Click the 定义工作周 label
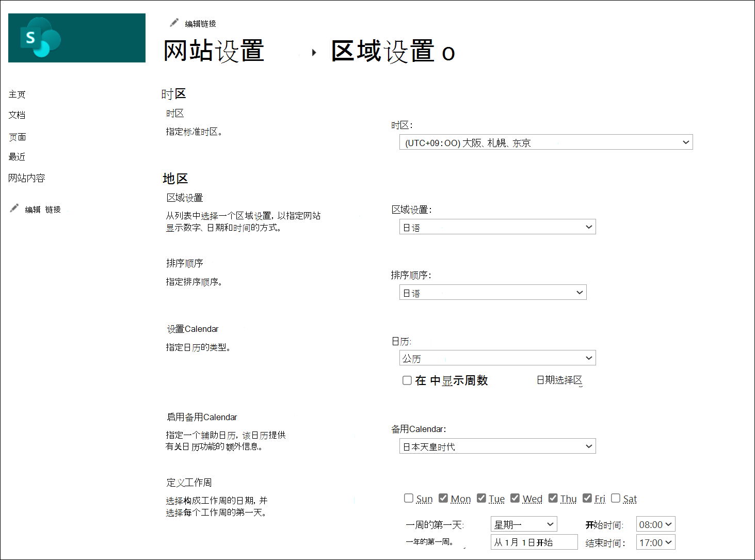The image size is (755, 560). pyautogui.click(x=189, y=483)
